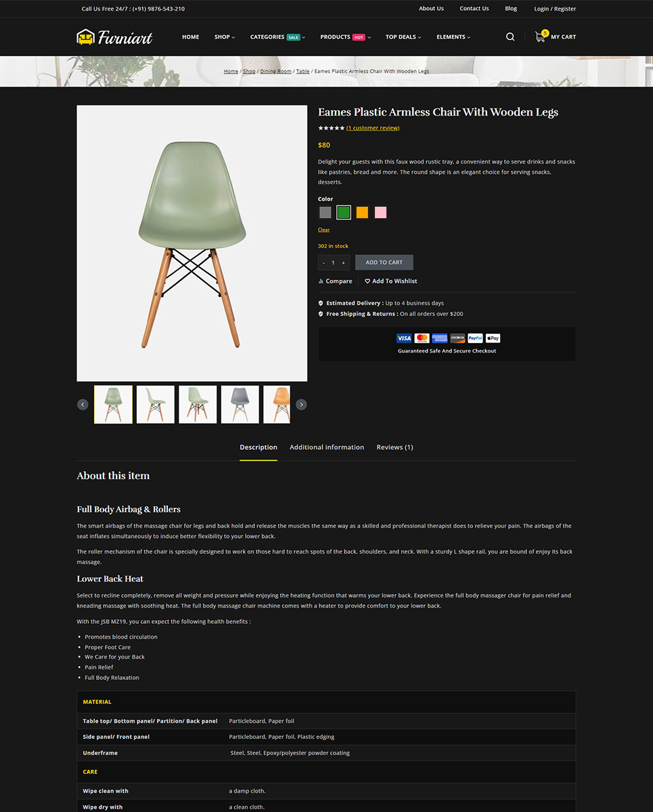This screenshot has width=653, height=812.
Task: Expand the Top Deals dropdown
Action: [403, 37]
